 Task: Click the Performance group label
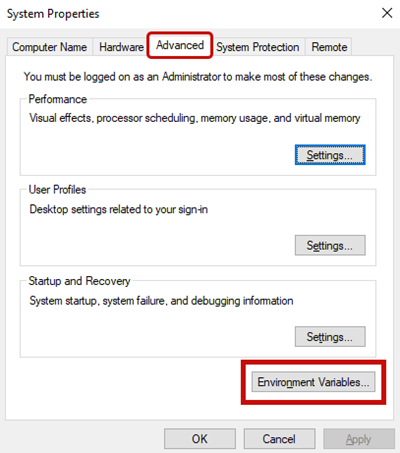pos(58,99)
